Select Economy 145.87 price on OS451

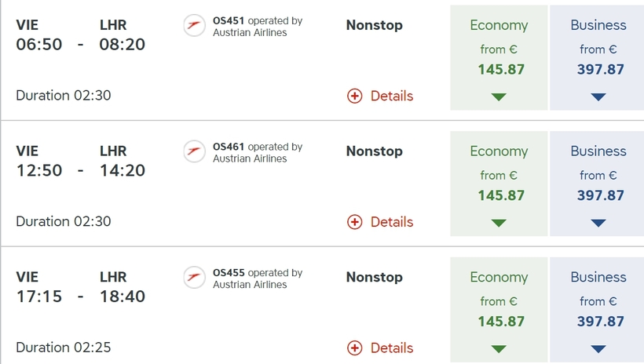tap(501, 69)
